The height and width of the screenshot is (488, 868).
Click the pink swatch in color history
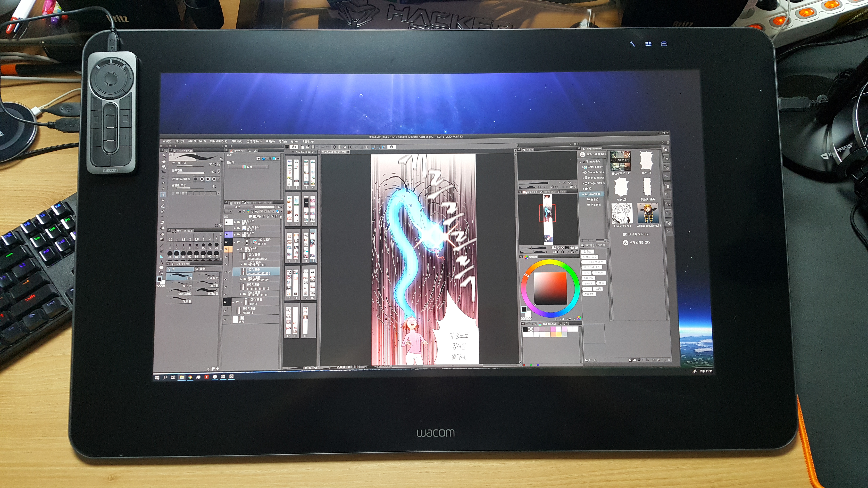553,329
